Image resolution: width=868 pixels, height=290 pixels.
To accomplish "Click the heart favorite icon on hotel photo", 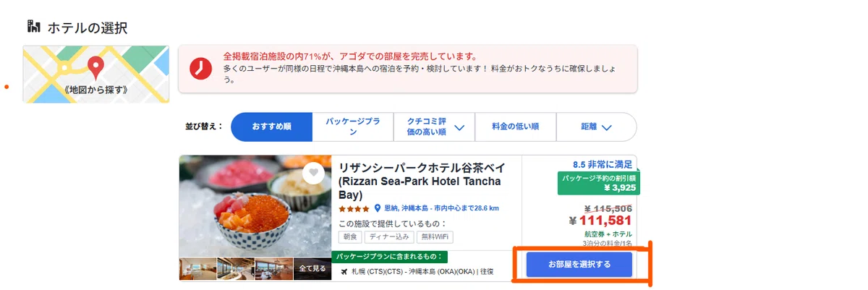I will (312, 173).
